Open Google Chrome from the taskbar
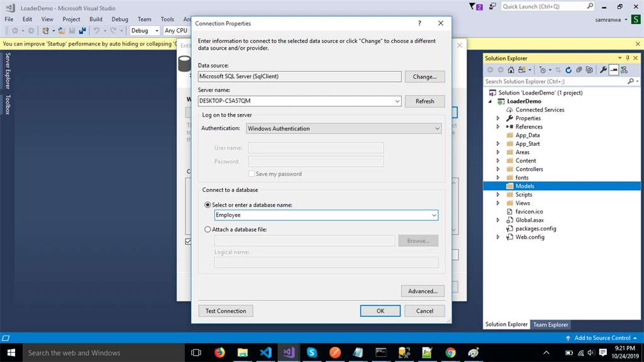644x362 pixels. 450,353
